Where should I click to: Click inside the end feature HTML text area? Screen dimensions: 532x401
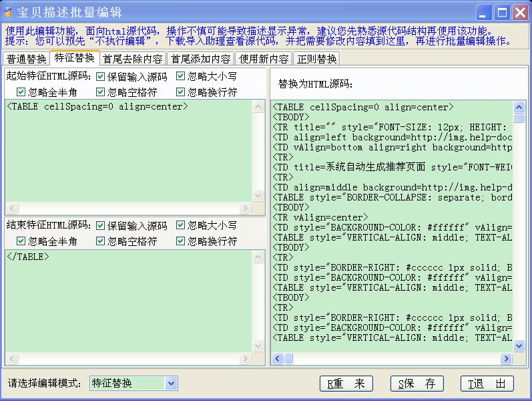(127, 301)
